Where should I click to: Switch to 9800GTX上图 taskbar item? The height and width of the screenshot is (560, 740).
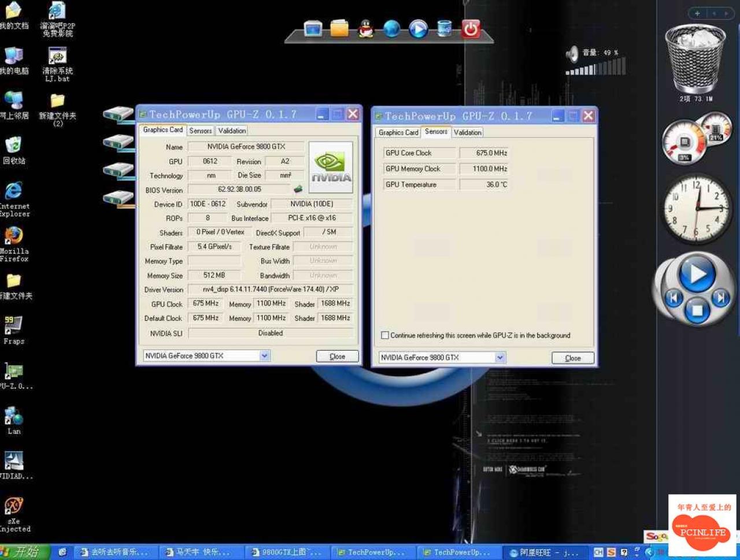coord(287,552)
